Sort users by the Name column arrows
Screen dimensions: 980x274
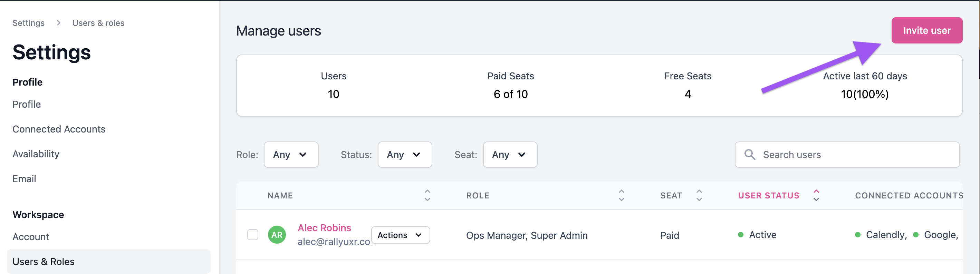click(x=427, y=195)
